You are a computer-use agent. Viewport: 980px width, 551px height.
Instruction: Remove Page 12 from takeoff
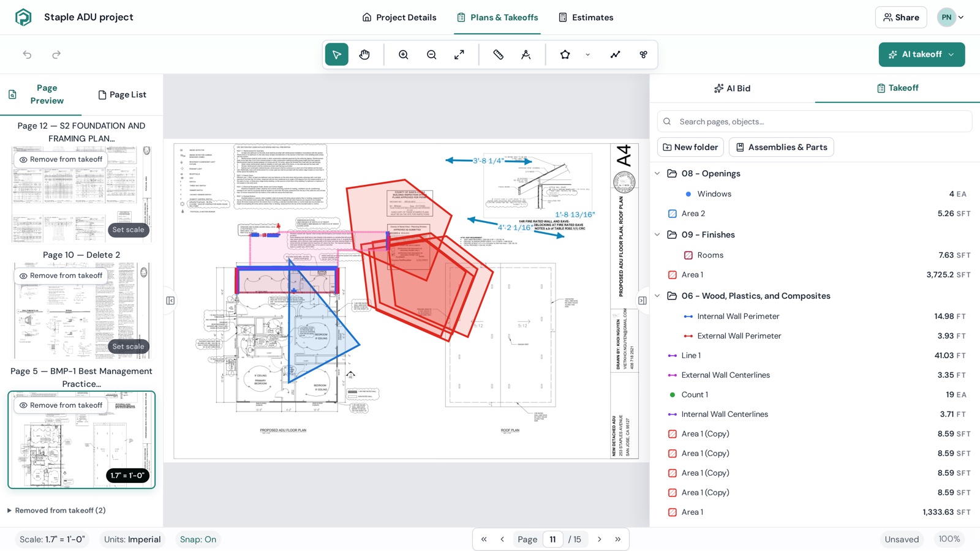[61, 159]
